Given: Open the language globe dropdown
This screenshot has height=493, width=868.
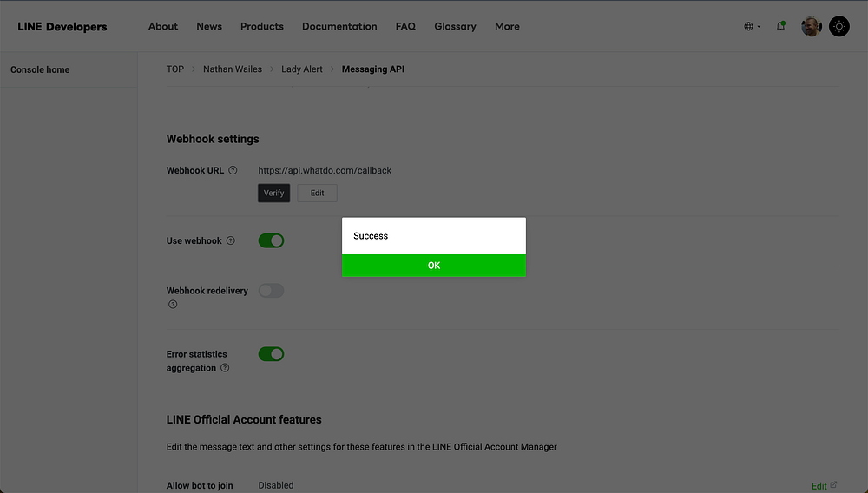Looking at the screenshot, I should point(752,27).
